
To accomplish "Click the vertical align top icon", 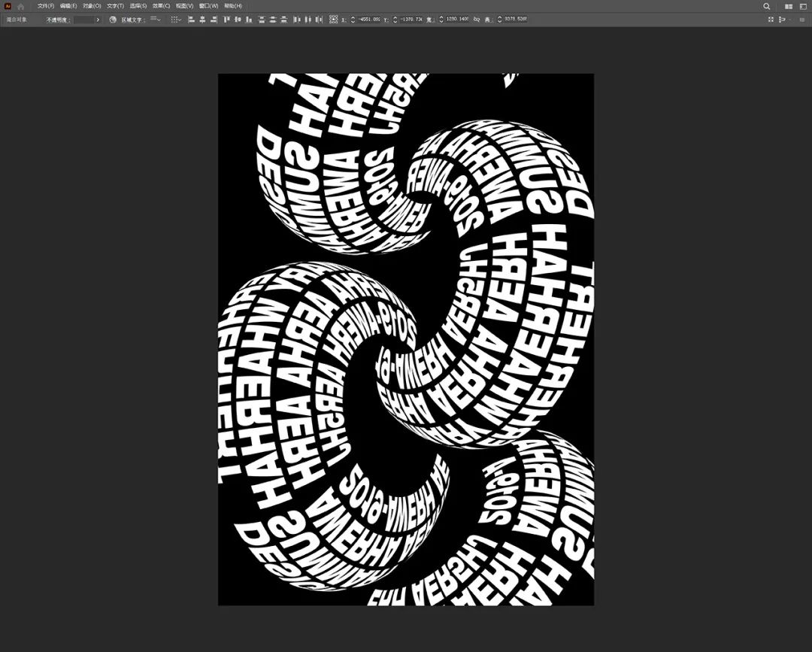I will [226, 19].
